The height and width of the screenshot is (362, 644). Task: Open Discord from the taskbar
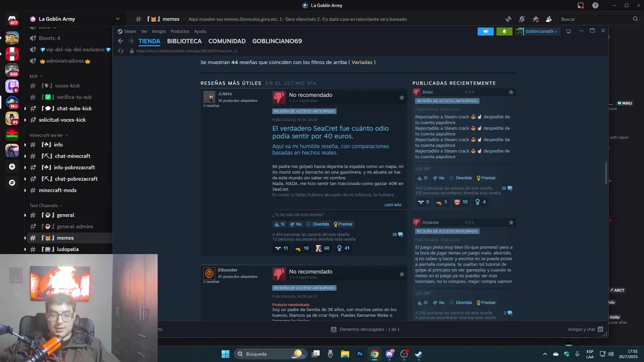point(389,354)
